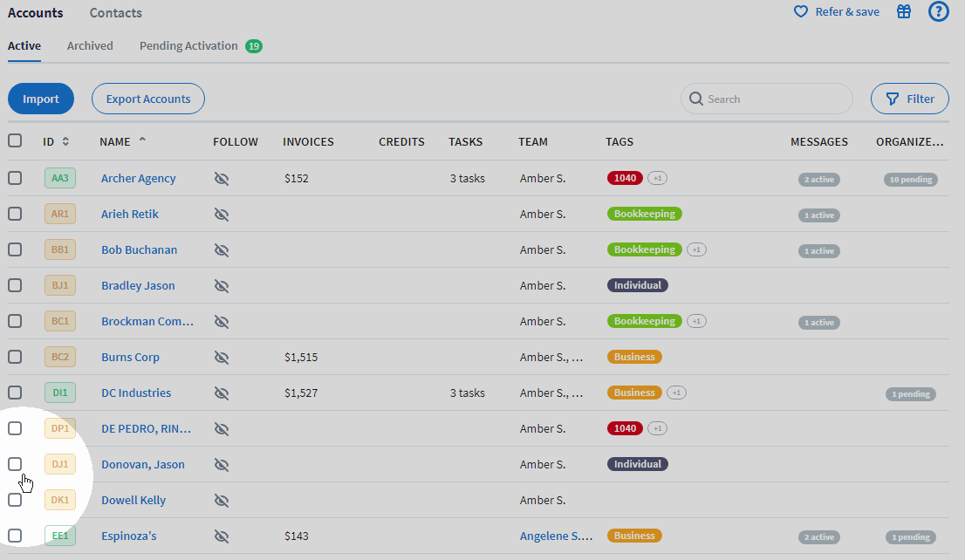Check the box for Donovan, Jason

pyautogui.click(x=15, y=464)
